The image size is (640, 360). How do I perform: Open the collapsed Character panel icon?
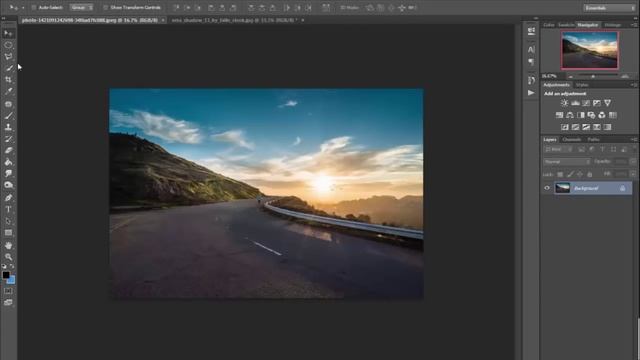[x=531, y=49]
